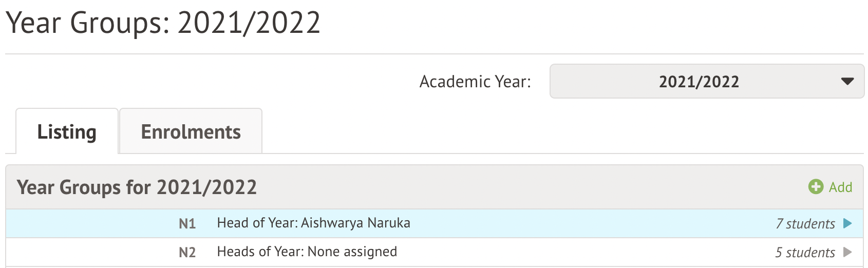Open the Academic Year 2021/2022 dropdown

coord(707,81)
